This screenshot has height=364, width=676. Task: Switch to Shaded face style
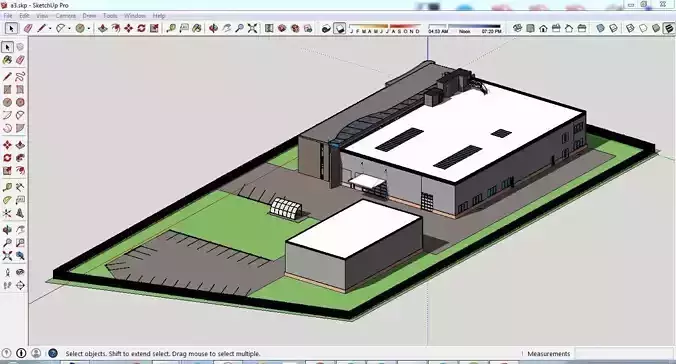tap(656, 28)
